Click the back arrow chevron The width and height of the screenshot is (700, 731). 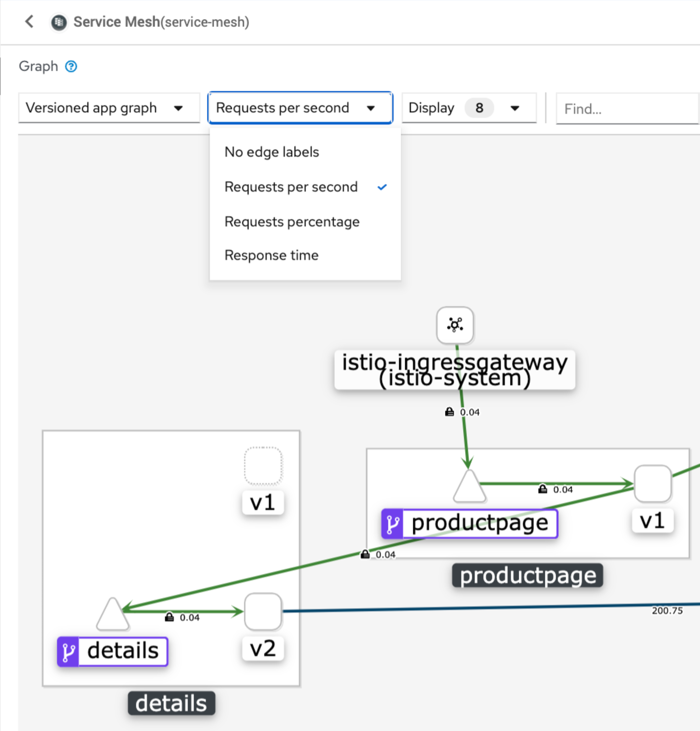click(30, 22)
